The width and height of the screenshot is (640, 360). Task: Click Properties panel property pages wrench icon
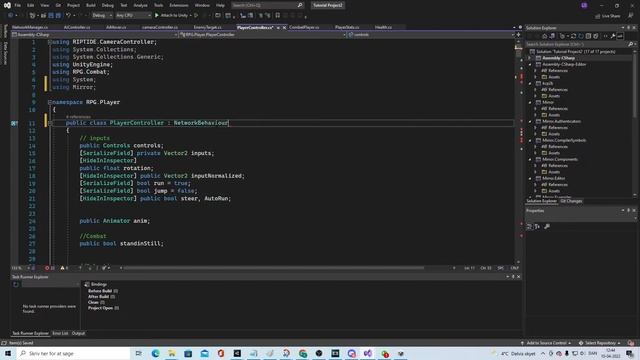547,227
